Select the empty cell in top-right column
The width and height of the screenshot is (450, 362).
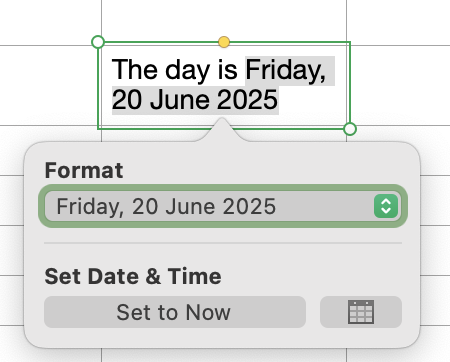click(398, 22)
